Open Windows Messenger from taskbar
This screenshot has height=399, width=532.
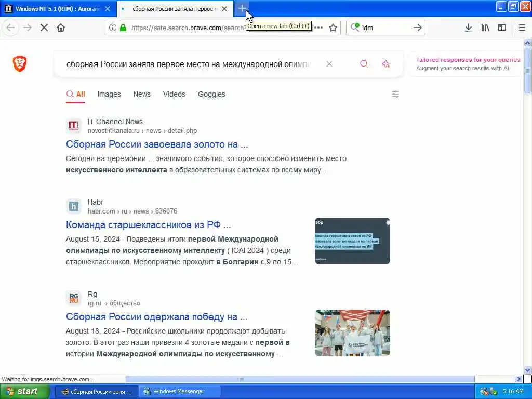pos(180,392)
